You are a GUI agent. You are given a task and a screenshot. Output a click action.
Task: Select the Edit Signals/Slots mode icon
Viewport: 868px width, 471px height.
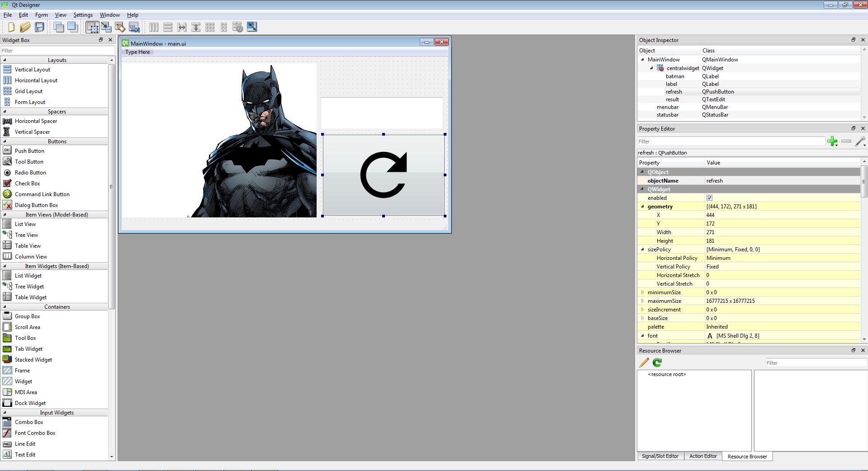coord(106,27)
